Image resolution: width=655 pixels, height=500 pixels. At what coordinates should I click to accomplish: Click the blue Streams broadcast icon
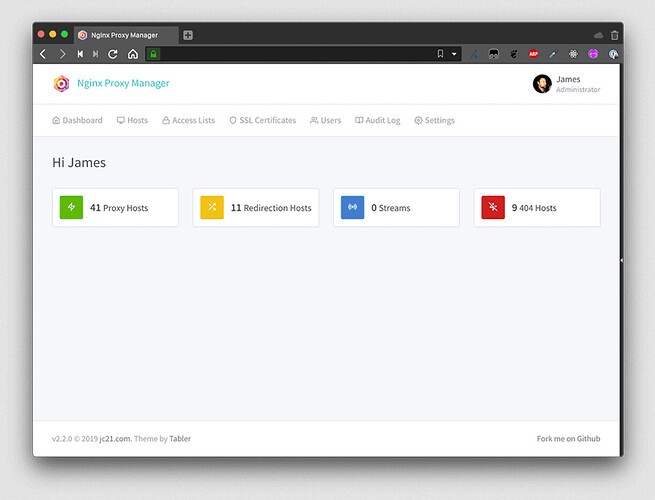coord(353,207)
